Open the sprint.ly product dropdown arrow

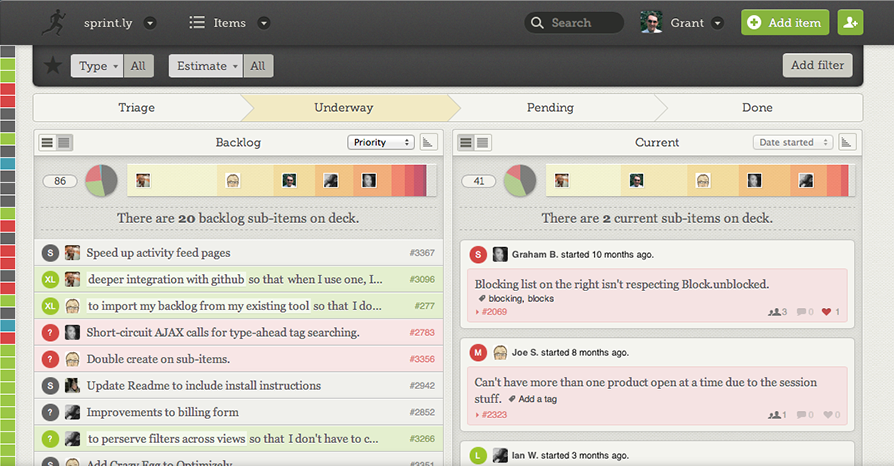tap(150, 23)
